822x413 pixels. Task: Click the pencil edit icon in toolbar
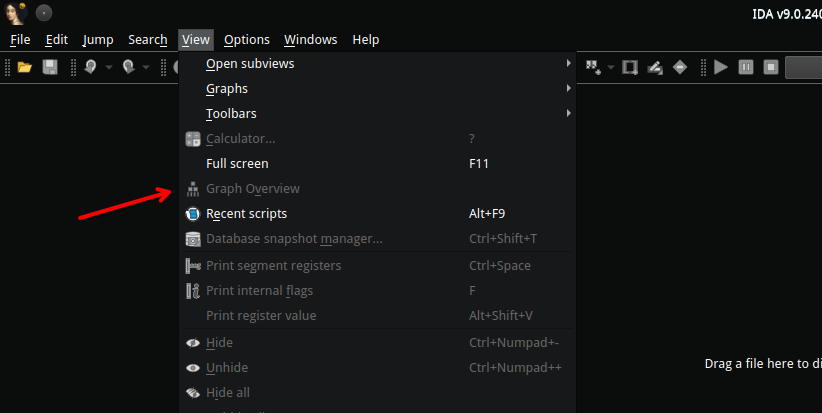(x=655, y=67)
